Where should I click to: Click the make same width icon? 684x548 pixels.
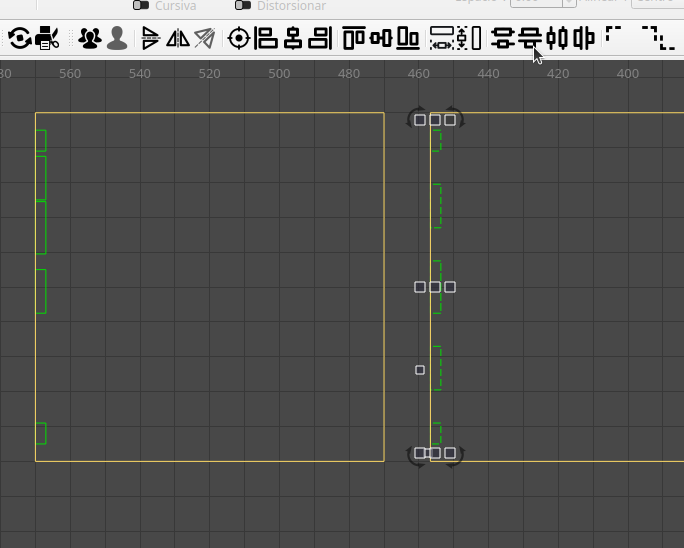click(442, 38)
